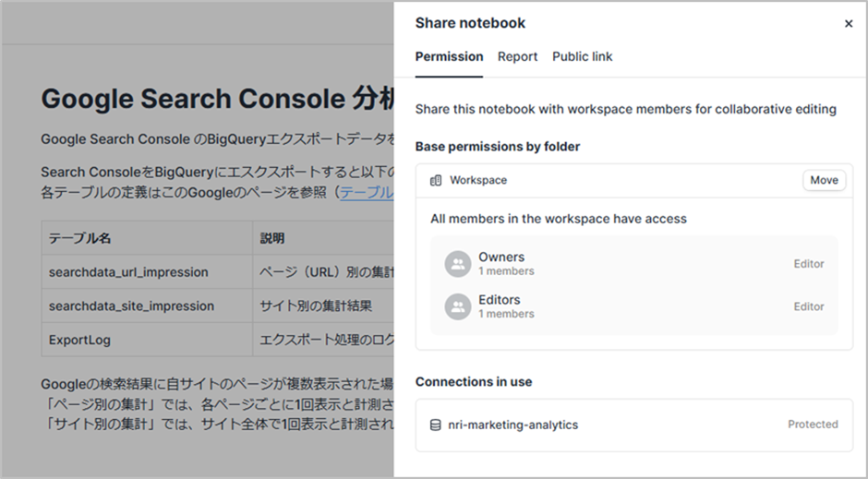
Task: Switch to the Permission tab
Action: (449, 56)
